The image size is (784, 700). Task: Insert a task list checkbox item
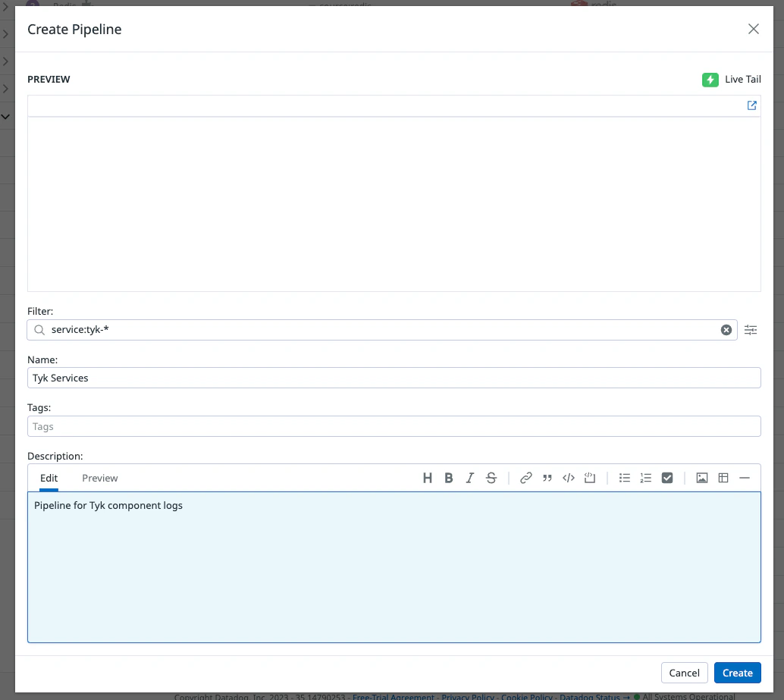point(666,478)
